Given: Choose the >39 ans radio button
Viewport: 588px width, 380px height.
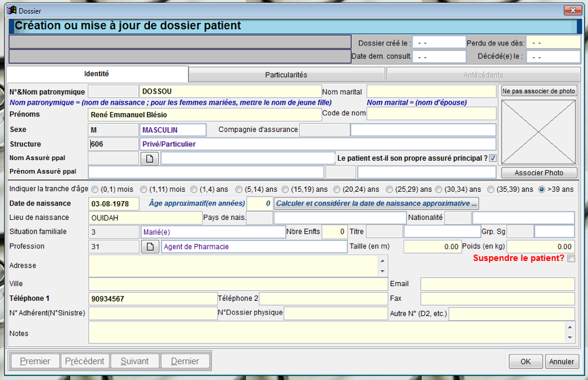Looking at the screenshot, I should 541,189.
